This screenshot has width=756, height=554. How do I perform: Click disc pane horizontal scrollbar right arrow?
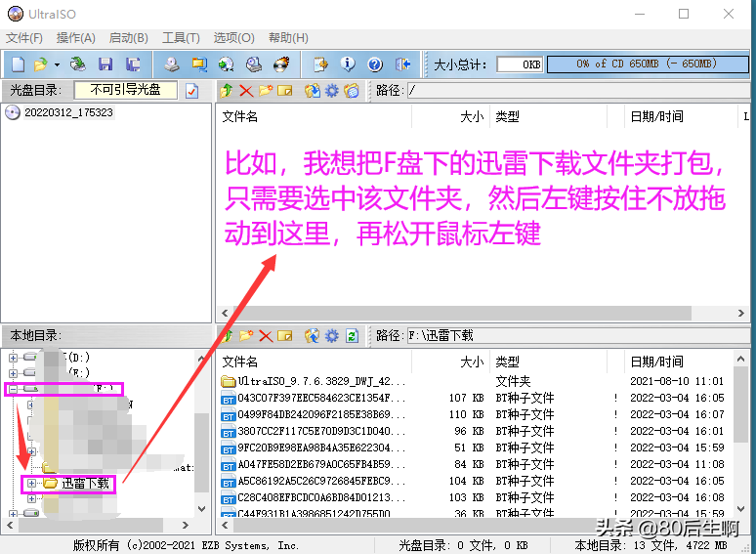tap(741, 313)
